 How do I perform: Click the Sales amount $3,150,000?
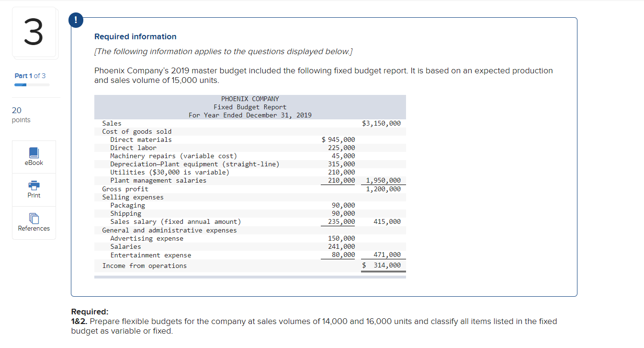tap(382, 123)
